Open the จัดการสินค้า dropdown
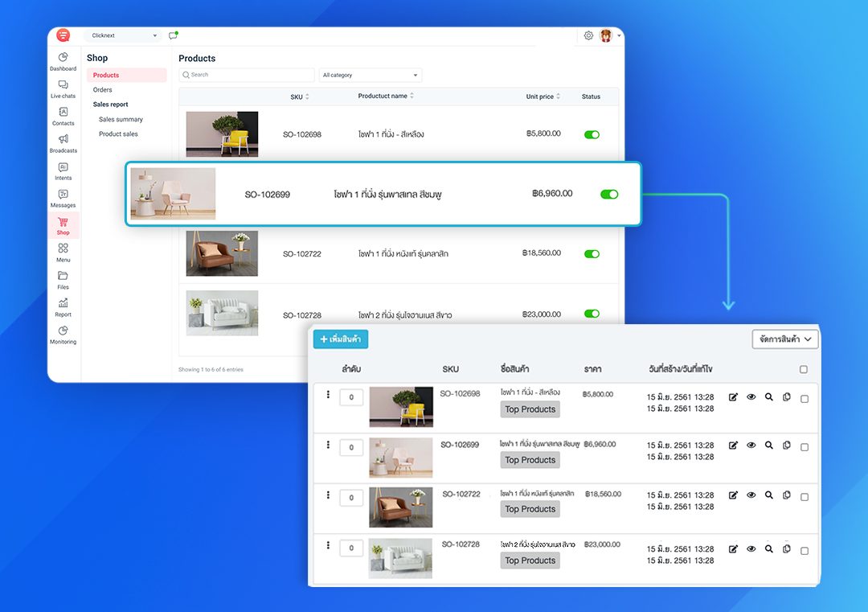Screen dimensions: 868x612 coord(785,339)
